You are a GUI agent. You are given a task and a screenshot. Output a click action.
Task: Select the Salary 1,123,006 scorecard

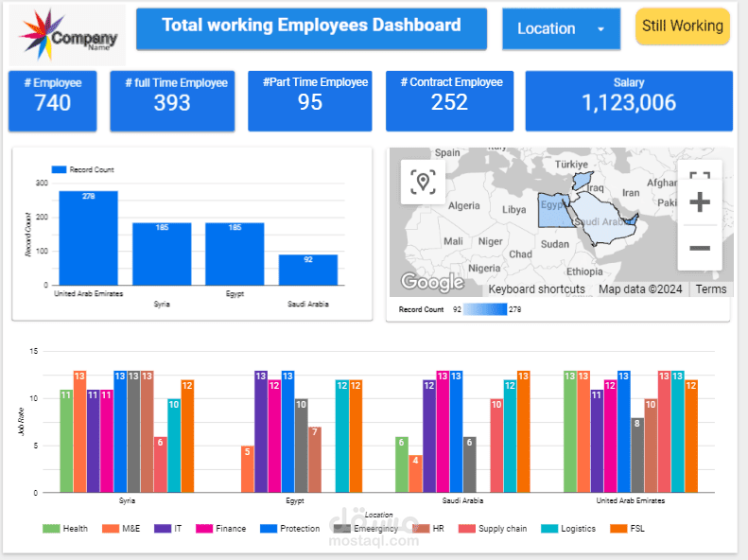point(629,100)
